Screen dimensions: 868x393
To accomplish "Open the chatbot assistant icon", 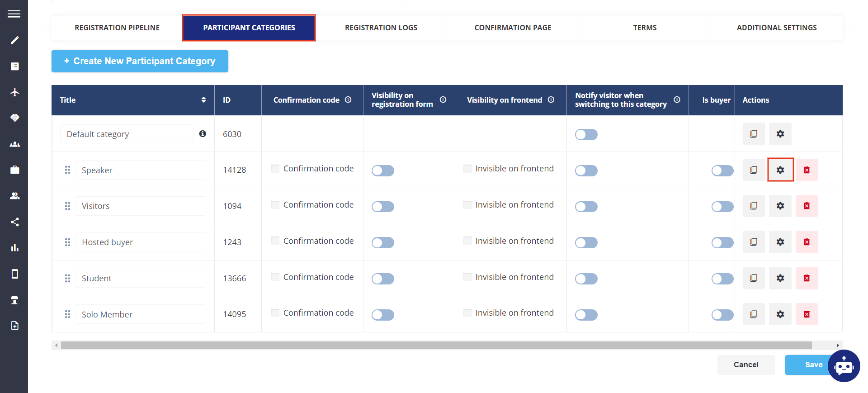I will coord(844,366).
